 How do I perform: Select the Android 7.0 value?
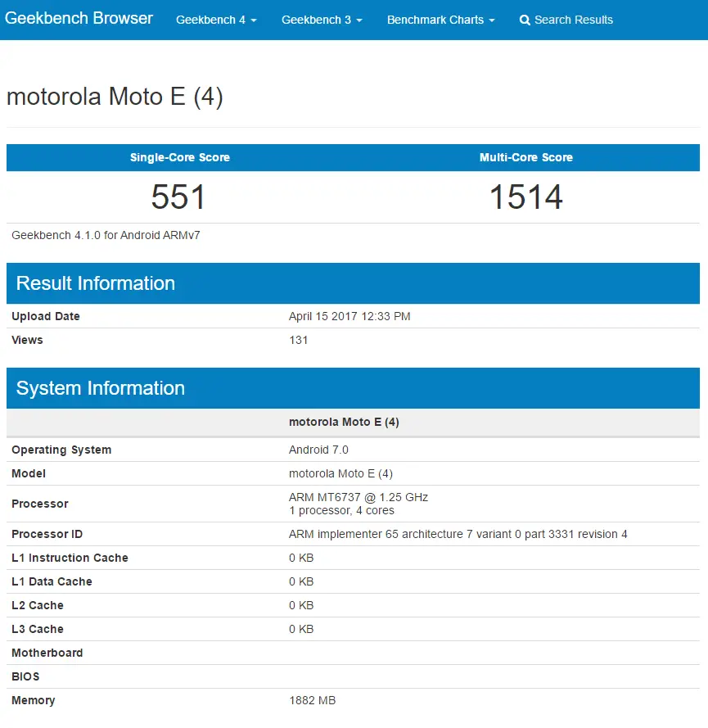click(x=318, y=450)
